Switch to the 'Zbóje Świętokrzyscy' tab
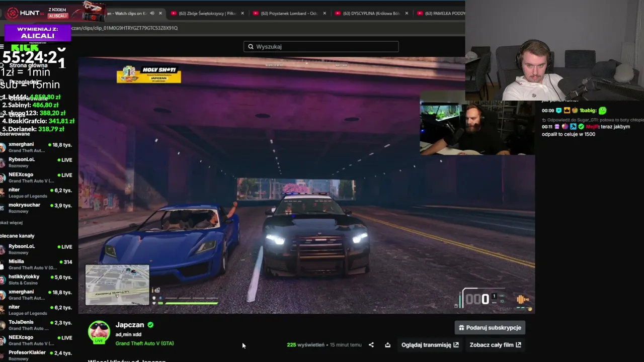This screenshot has width=644, height=362. coord(207,14)
